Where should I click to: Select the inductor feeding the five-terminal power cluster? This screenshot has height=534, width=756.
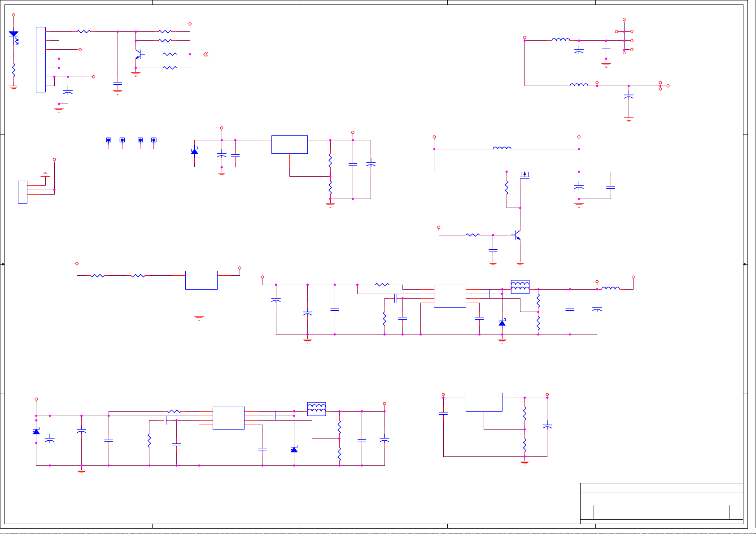[x=561, y=40]
